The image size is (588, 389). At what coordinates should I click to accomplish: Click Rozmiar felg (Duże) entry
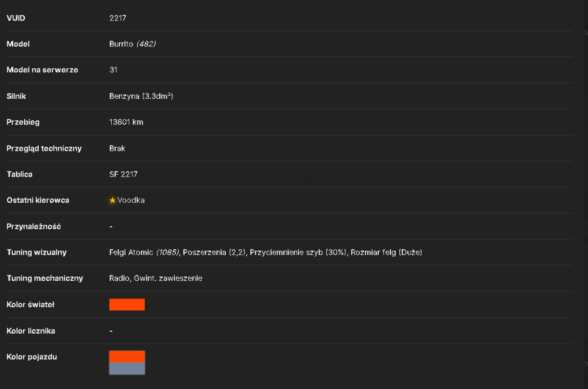[x=386, y=252]
